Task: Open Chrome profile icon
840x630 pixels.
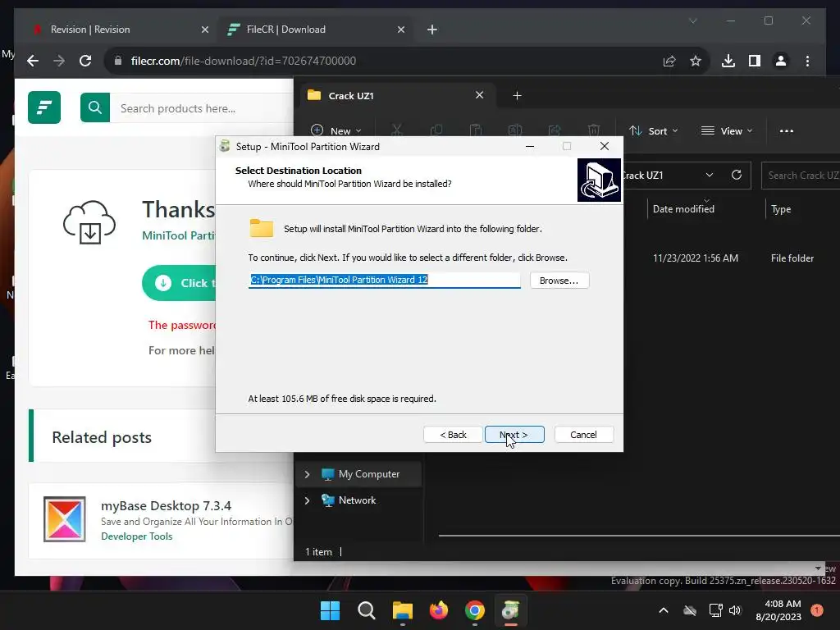Action: tap(781, 61)
